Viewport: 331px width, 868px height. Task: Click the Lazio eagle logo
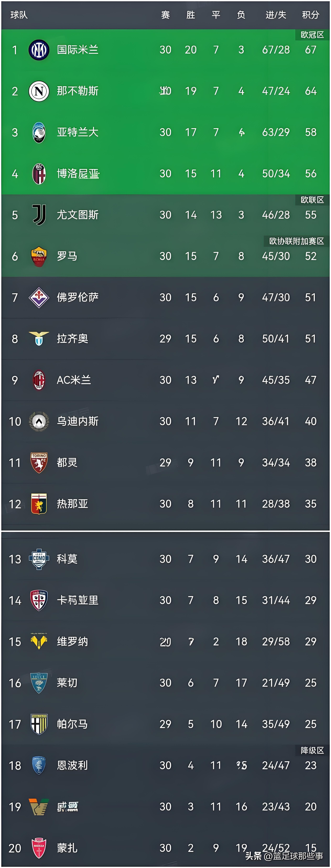(39, 339)
